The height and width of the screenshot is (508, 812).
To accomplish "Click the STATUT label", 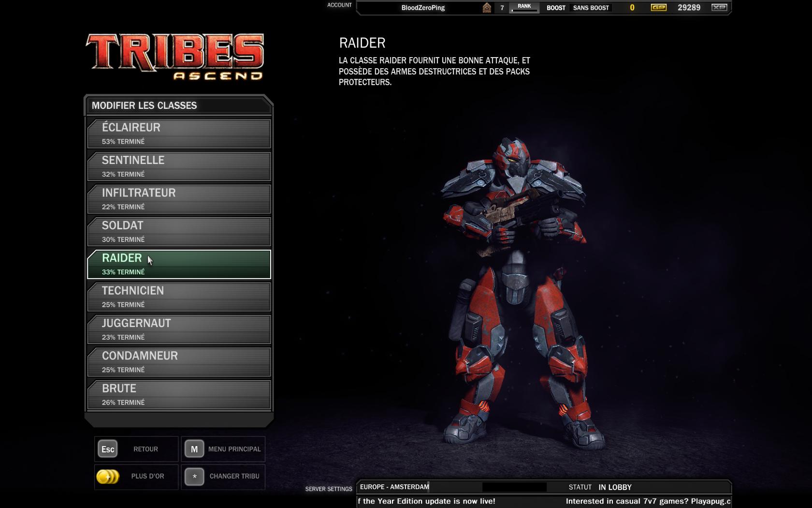I will [x=580, y=487].
